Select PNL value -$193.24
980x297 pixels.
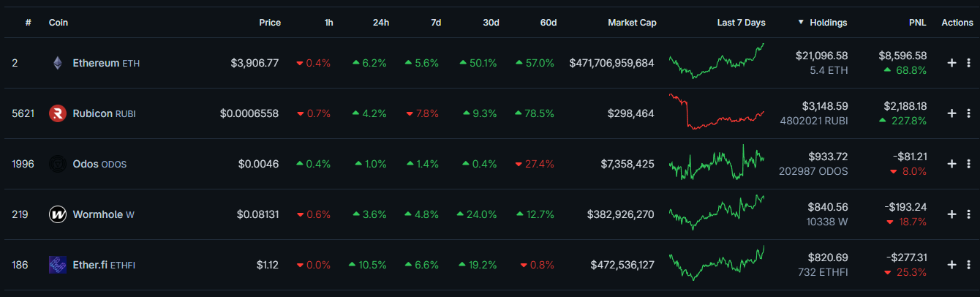907,207
